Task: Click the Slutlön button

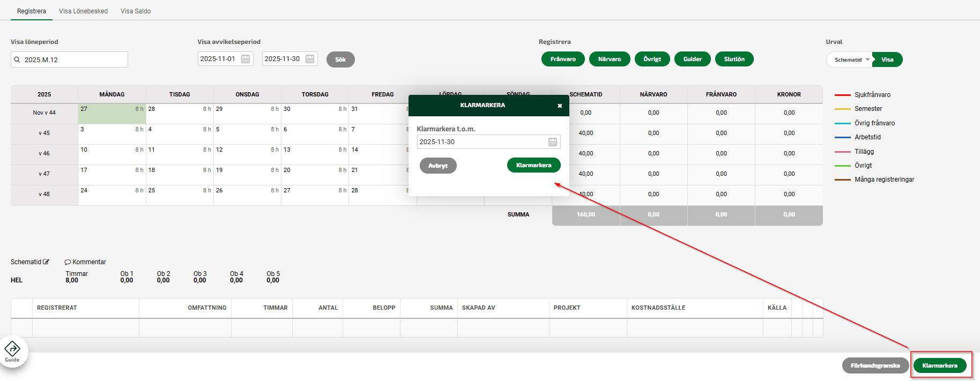Action: click(x=734, y=59)
